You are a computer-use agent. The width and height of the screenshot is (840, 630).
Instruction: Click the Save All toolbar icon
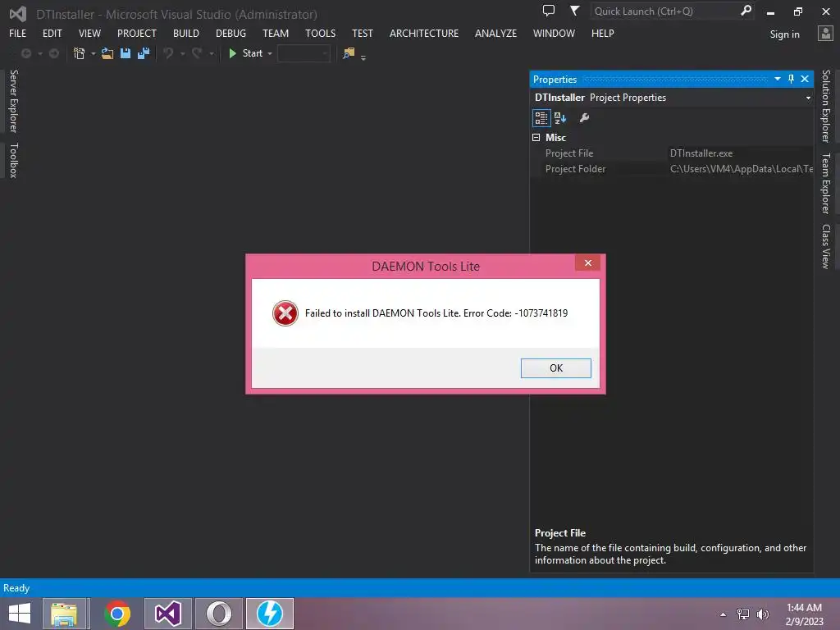pyautogui.click(x=144, y=53)
